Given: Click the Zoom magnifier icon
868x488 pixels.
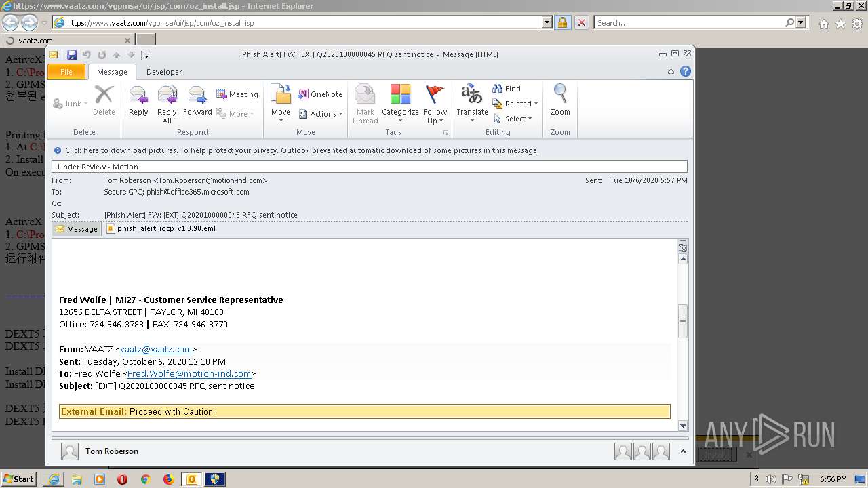Looking at the screenshot, I should click(x=560, y=100).
